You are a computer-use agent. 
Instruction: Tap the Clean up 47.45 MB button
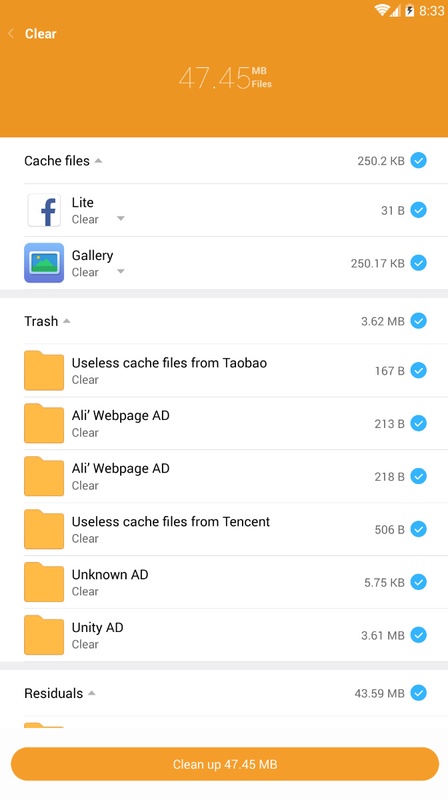[x=225, y=764]
